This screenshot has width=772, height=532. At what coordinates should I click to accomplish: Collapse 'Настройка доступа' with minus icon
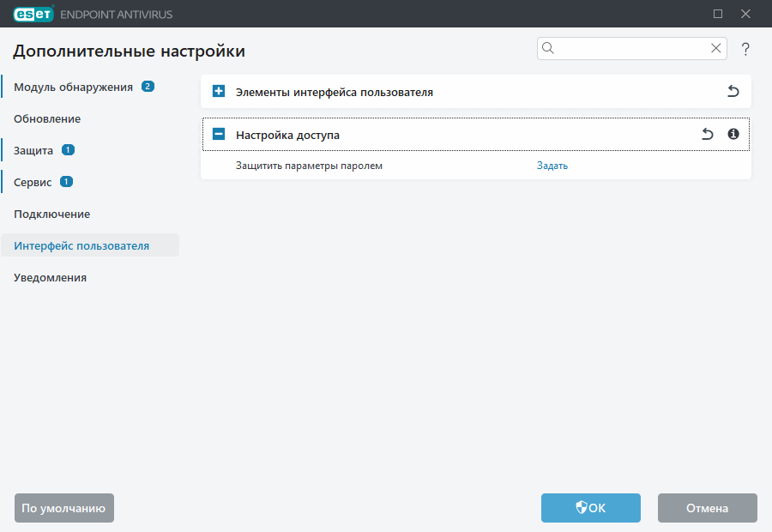point(219,135)
